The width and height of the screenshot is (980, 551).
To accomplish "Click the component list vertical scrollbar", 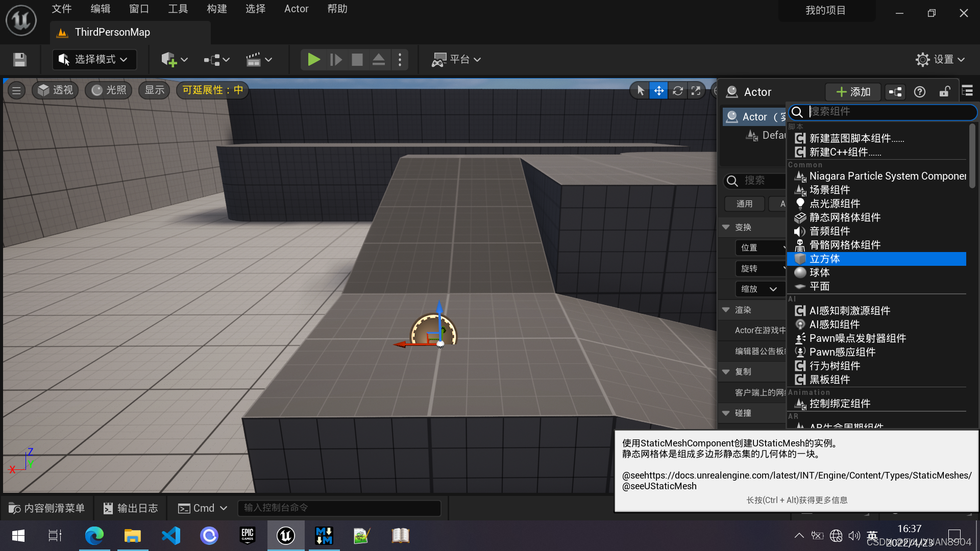I will (972, 156).
